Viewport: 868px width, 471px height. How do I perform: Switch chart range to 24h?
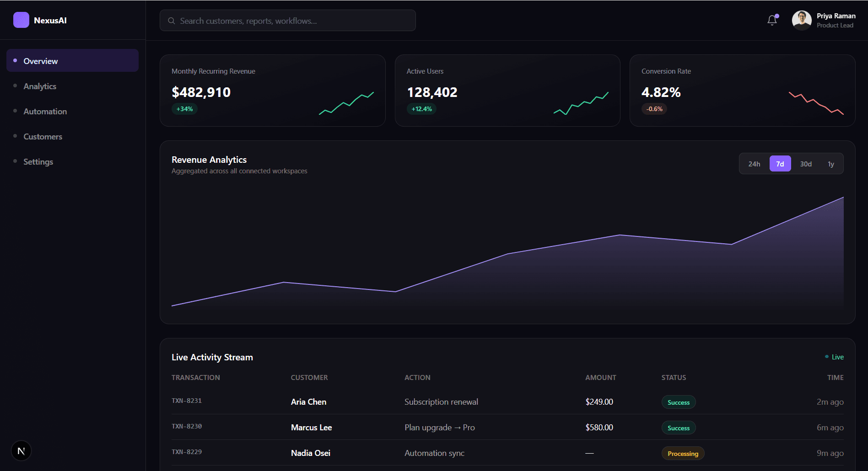click(x=754, y=164)
